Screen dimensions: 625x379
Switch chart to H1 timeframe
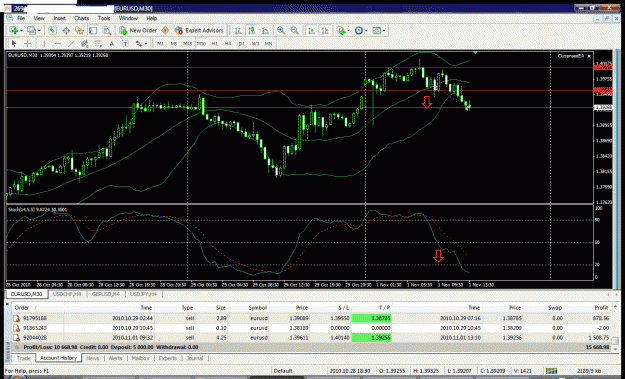pos(214,43)
